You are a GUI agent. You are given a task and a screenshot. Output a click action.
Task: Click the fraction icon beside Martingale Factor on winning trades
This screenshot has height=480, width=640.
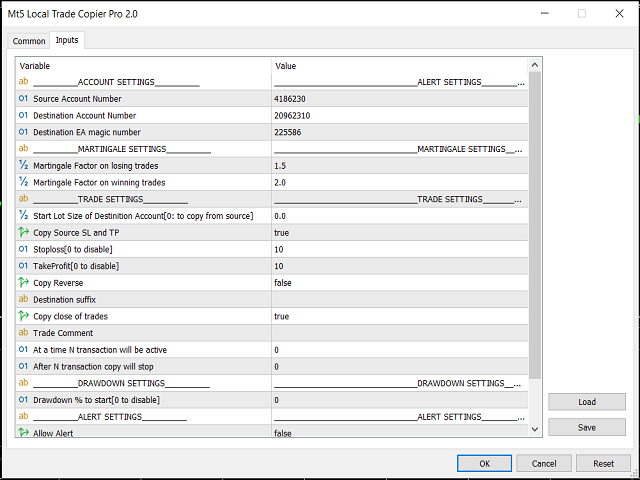pos(23,182)
